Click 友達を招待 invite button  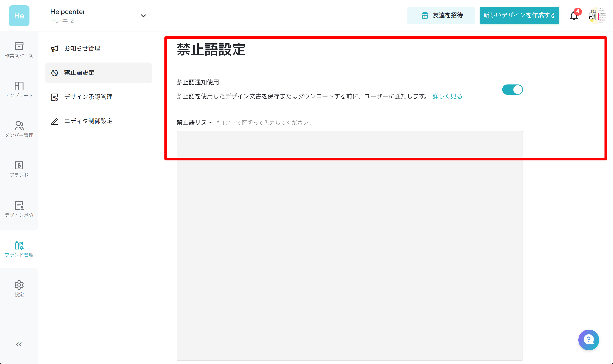440,15
